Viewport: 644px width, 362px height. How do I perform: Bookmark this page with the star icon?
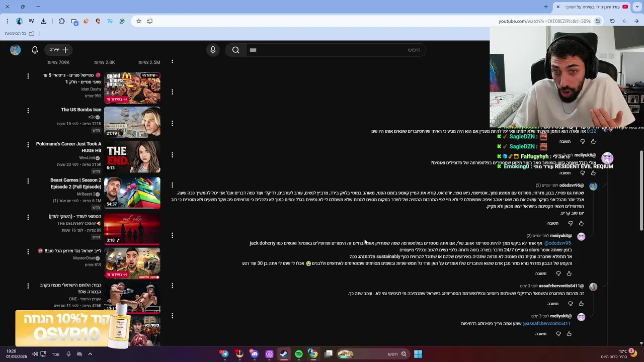pos(139,21)
